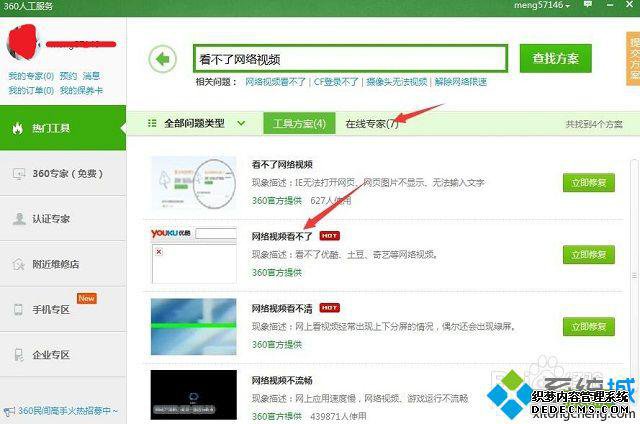Open the 我的专家(0) link
Screen dimensions: 640x424
(31, 76)
